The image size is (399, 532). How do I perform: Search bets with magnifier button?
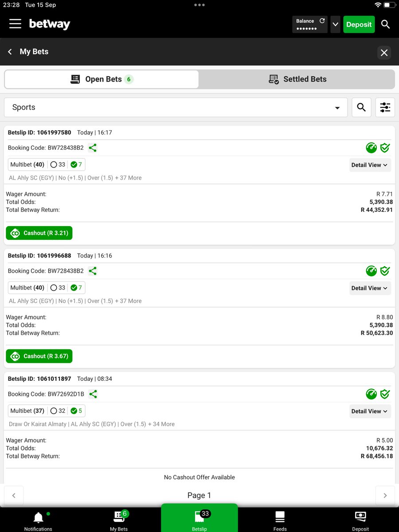tap(361, 107)
